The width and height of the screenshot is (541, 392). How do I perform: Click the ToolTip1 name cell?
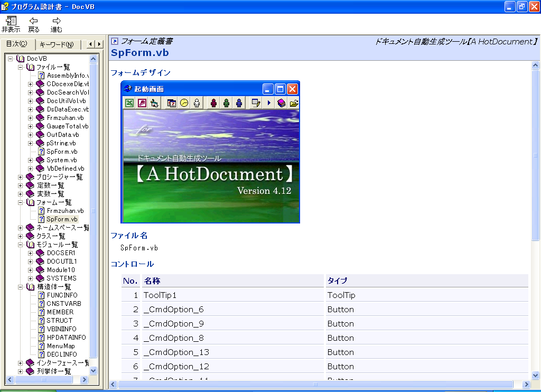(x=233, y=295)
